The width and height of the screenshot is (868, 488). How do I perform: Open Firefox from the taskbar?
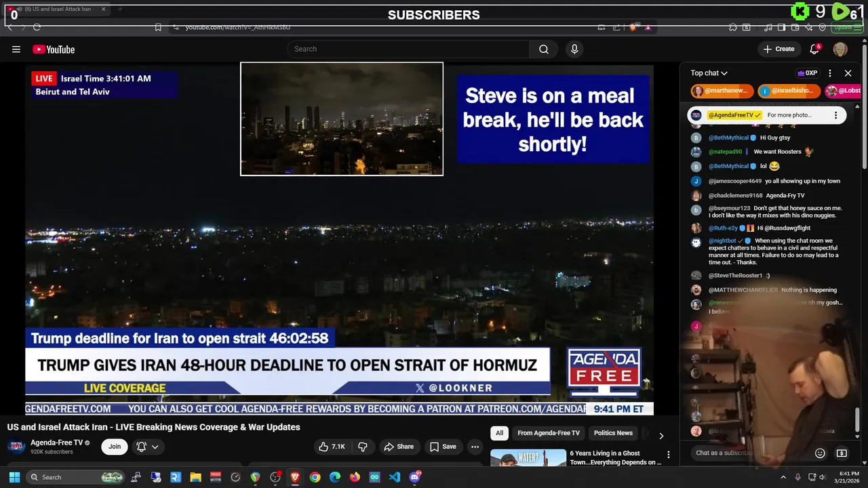pyautogui.click(x=355, y=477)
